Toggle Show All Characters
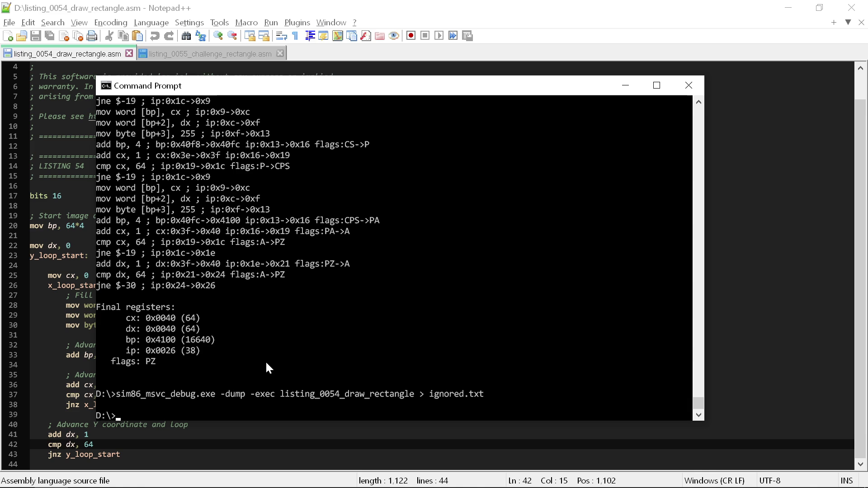868x488 pixels. click(x=294, y=36)
